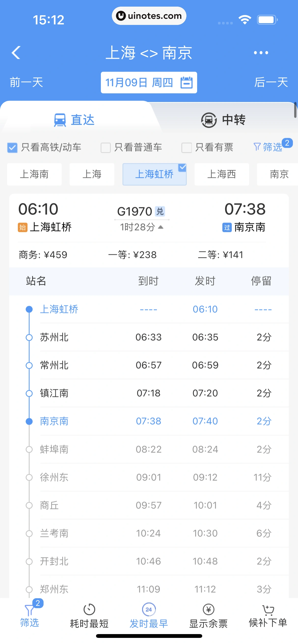Collapse stop list via 1时28分 arrow
This screenshot has width=298, height=644.
click(160, 227)
